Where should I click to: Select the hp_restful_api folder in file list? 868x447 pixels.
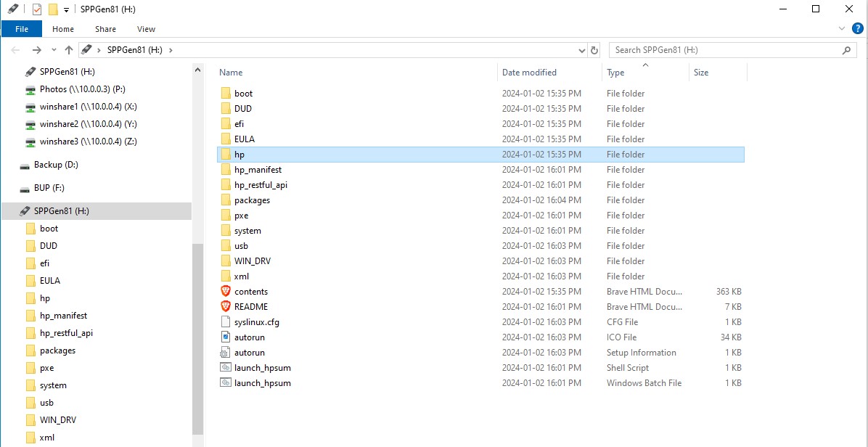[480, 185]
